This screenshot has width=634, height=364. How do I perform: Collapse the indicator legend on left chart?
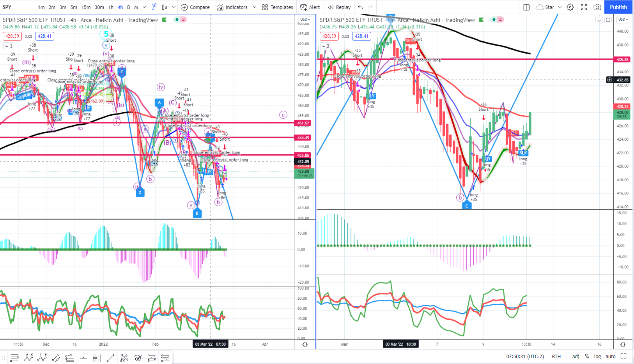coord(9,46)
